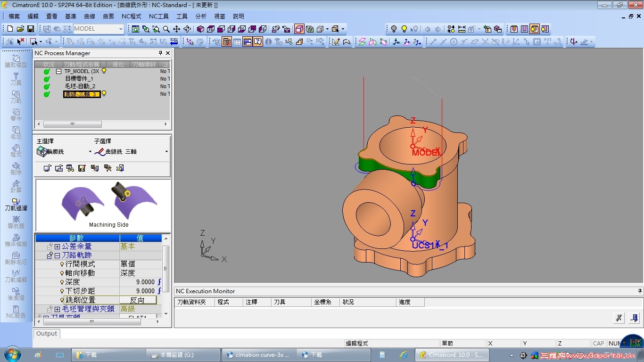644x362 pixels.
Task: Expand the 公差余量 parameter group
Action: click(57, 247)
